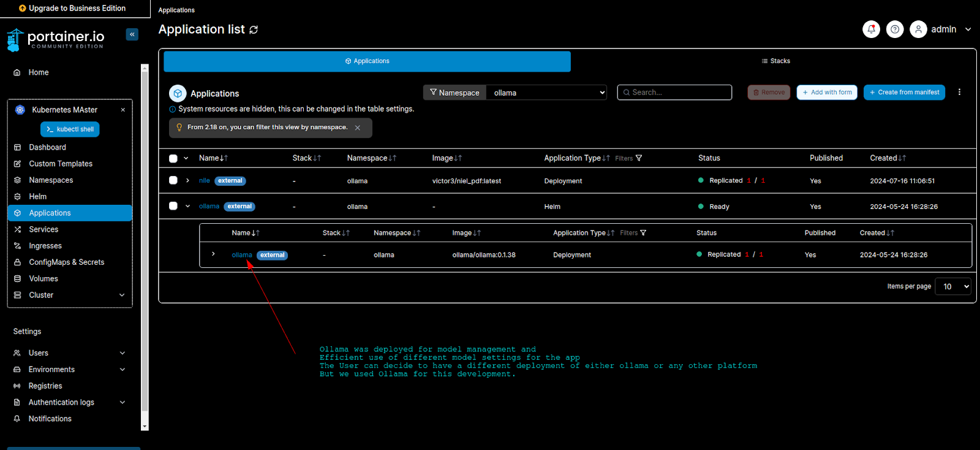Tick the checkbox for the ollama Helm application

(173, 206)
